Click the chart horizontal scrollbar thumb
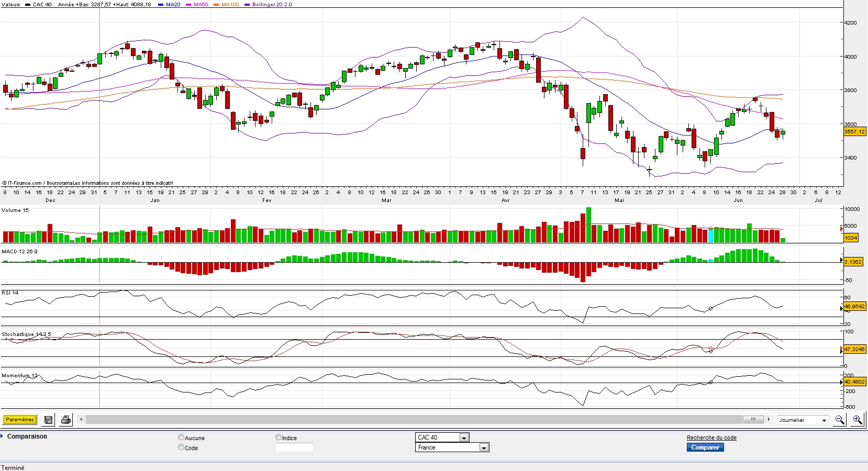The width and height of the screenshot is (868, 471). coord(753,419)
